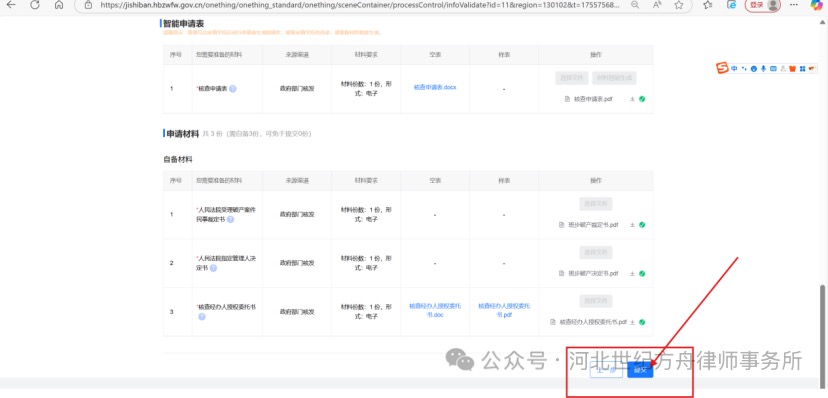Open uploaded file 核查经办人授权委托书.pdf in 操作 column

593,322
